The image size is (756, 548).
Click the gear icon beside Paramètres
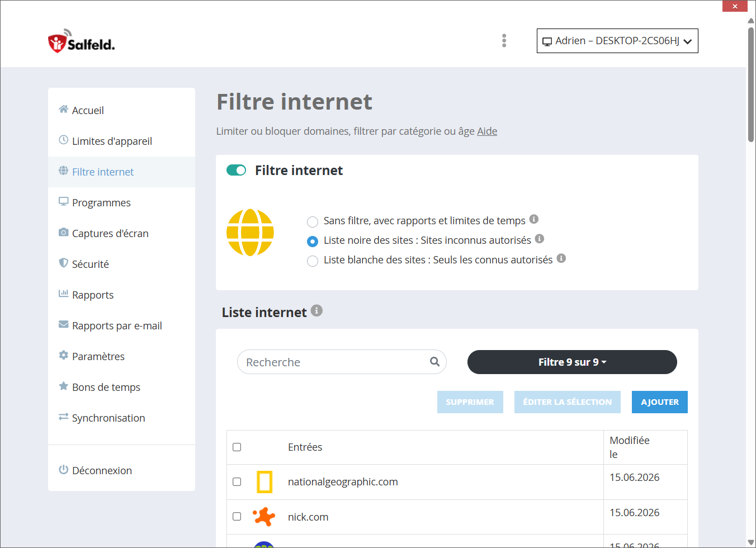pos(64,355)
